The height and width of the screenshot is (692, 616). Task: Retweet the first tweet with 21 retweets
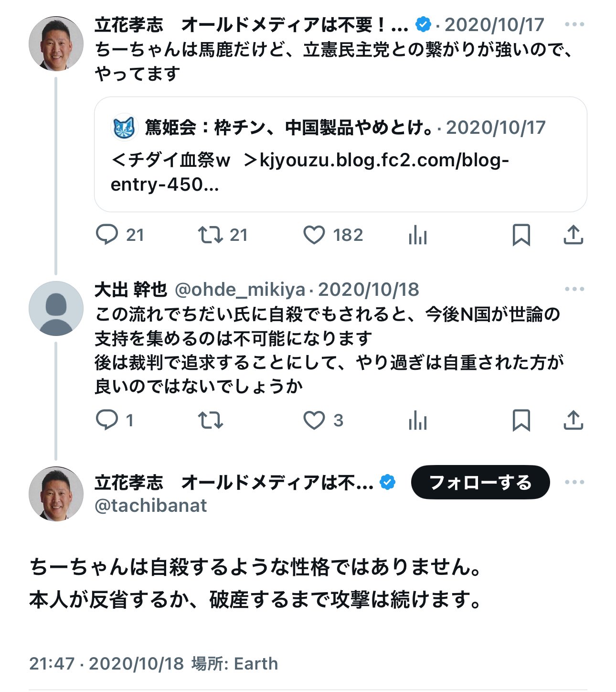[x=210, y=235]
